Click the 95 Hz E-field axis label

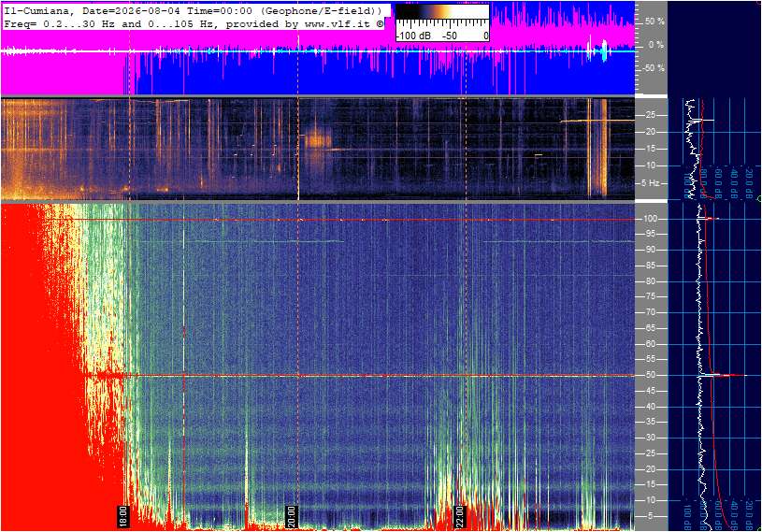point(650,234)
